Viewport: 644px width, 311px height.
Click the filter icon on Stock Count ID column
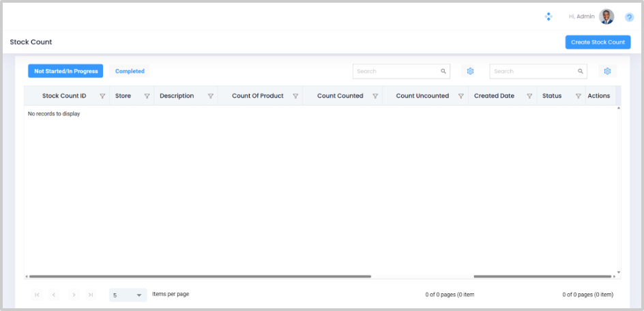click(x=102, y=96)
